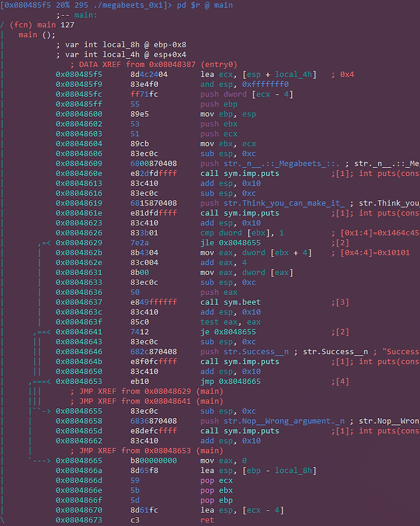Click the 'mov eax, dword [ebx + 4]' instruction
The height and width of the screenshot is (526, 420).
[256, 253]
